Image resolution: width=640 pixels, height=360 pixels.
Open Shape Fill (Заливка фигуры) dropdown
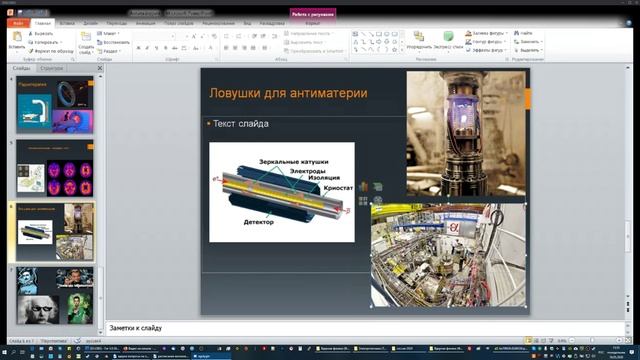point(487,33)
